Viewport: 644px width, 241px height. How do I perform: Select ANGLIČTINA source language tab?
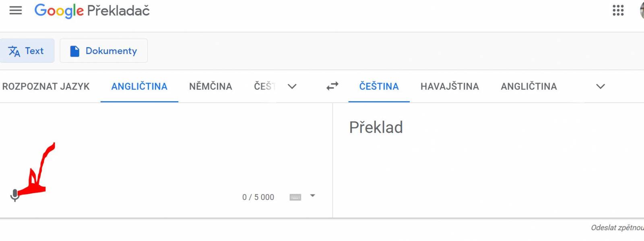pyautogui.click(x=139, y=86)
